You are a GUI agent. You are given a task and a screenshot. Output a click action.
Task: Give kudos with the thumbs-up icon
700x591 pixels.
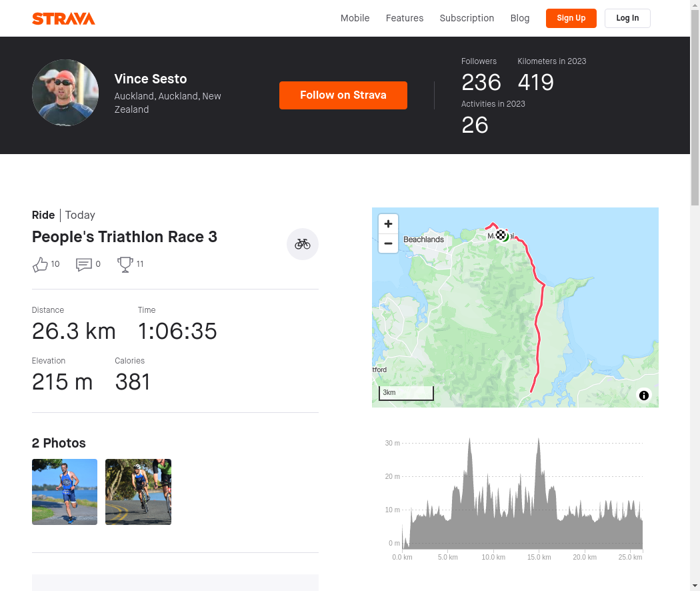tap(40, 264)
